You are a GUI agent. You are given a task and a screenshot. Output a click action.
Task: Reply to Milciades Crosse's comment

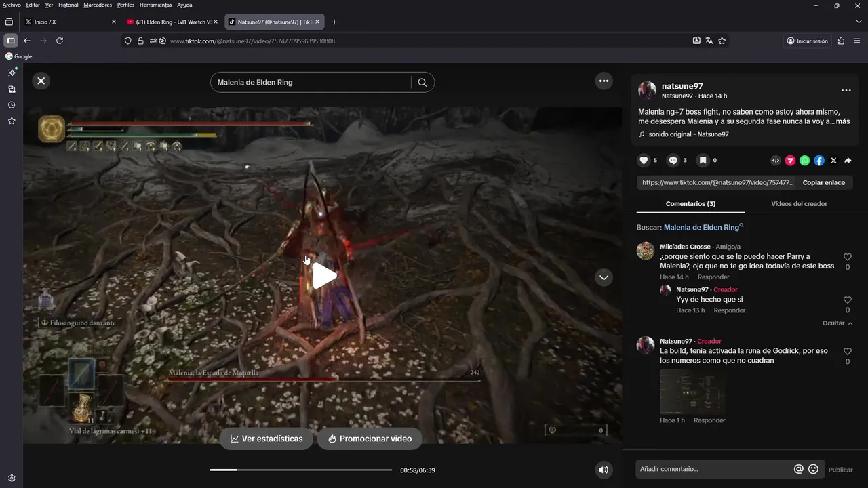click(713, 277)
